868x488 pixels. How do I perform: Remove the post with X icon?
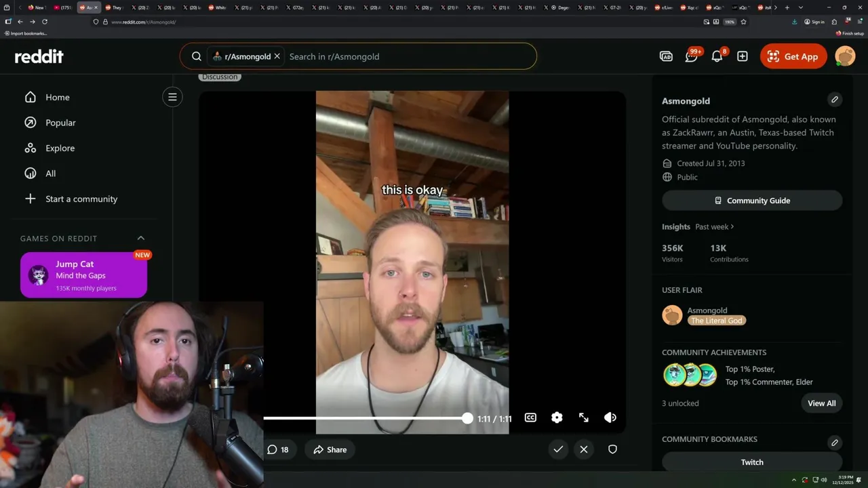pos(584,449)
